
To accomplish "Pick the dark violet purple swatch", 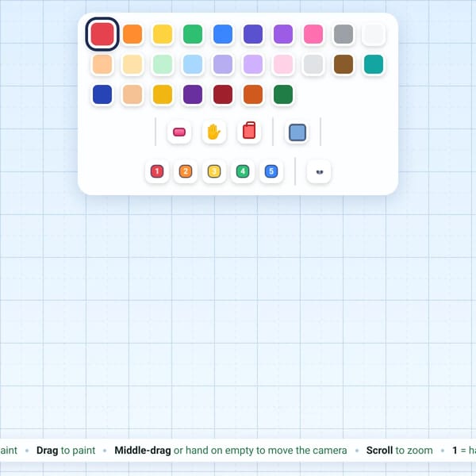I will [x=193, y=94].
